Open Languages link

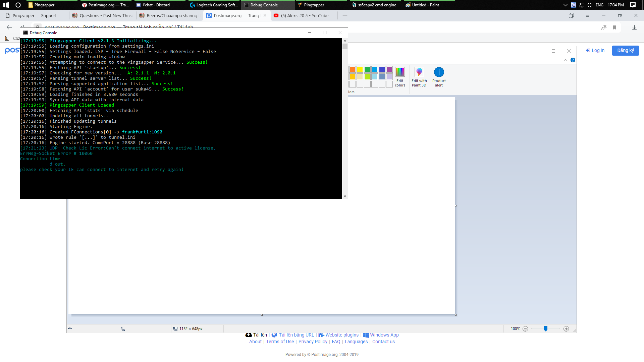pos(356,342)
